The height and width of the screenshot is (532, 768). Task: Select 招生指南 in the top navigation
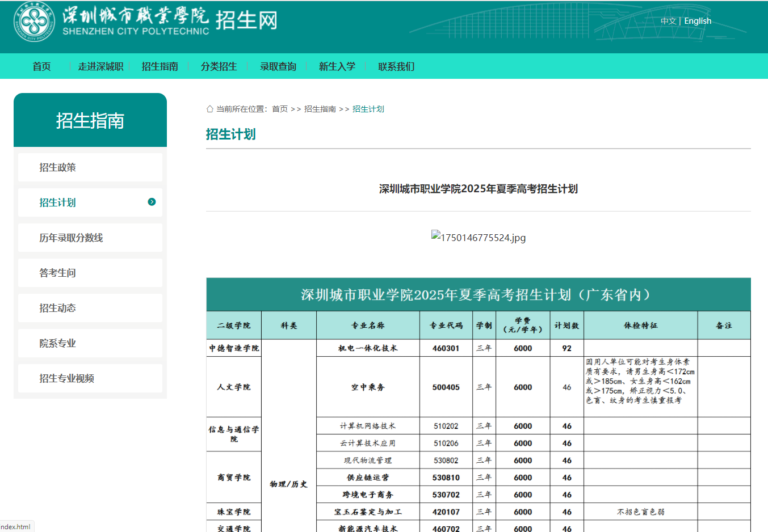pos(160,66)
